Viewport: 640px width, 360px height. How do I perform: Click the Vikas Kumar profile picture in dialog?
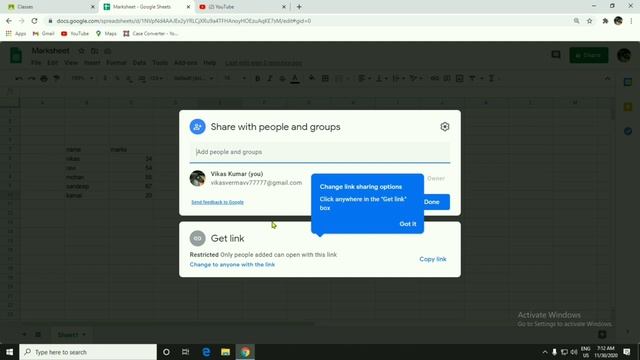click(198, 178)
